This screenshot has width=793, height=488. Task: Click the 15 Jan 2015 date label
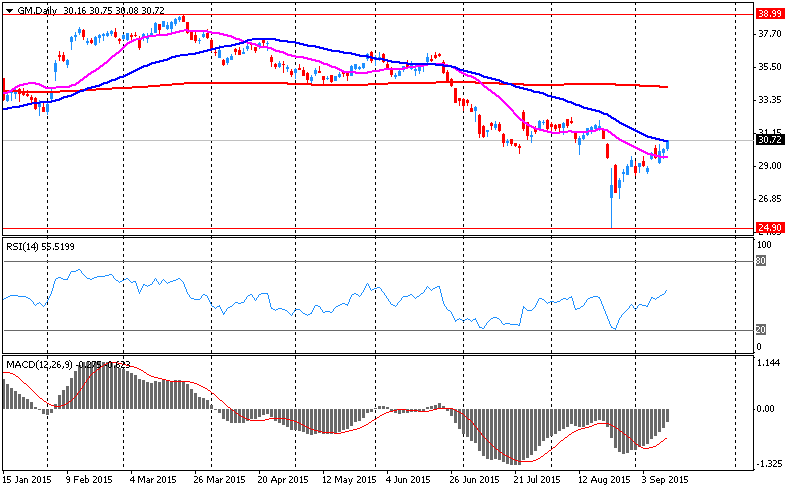click(x=27, y=479)
